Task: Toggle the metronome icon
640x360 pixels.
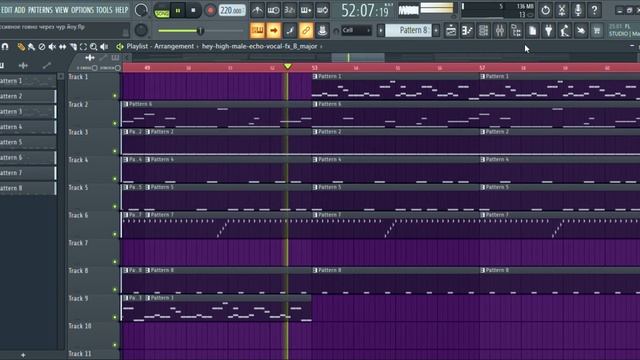Action: click(x=257, y=10)
